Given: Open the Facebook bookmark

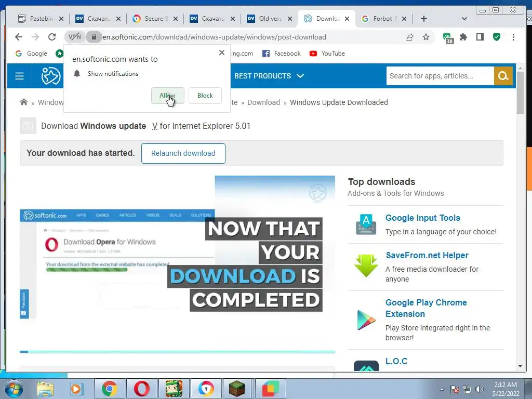Looking at the screenshot, I should click(x=282, y=54).
